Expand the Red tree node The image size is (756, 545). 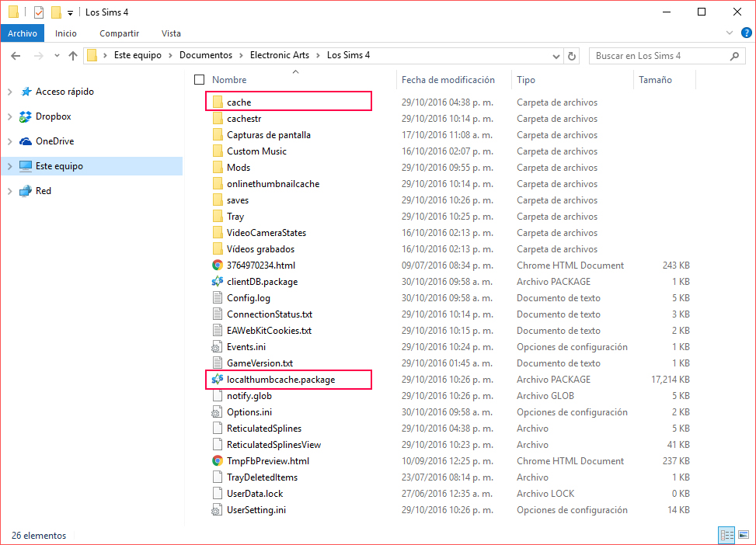(x=9, y=191)
